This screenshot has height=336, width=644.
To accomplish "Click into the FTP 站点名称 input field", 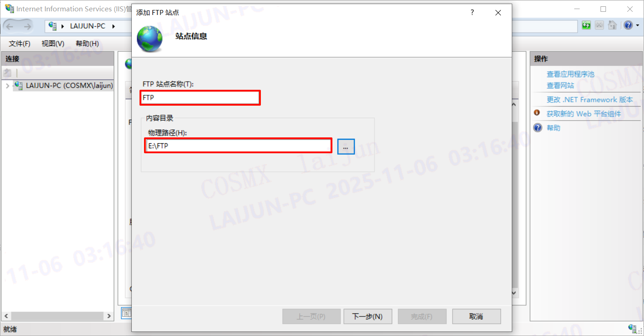I will point(200,97).
